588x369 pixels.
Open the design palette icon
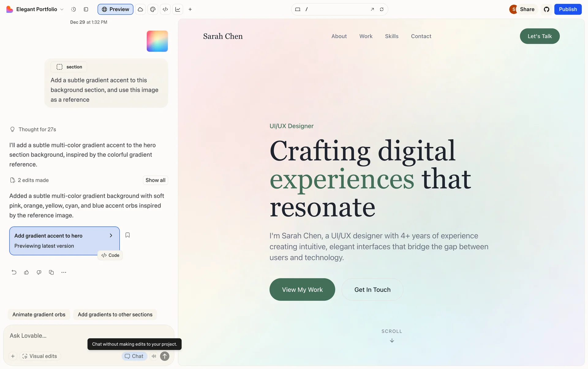(x=153, y=9)
